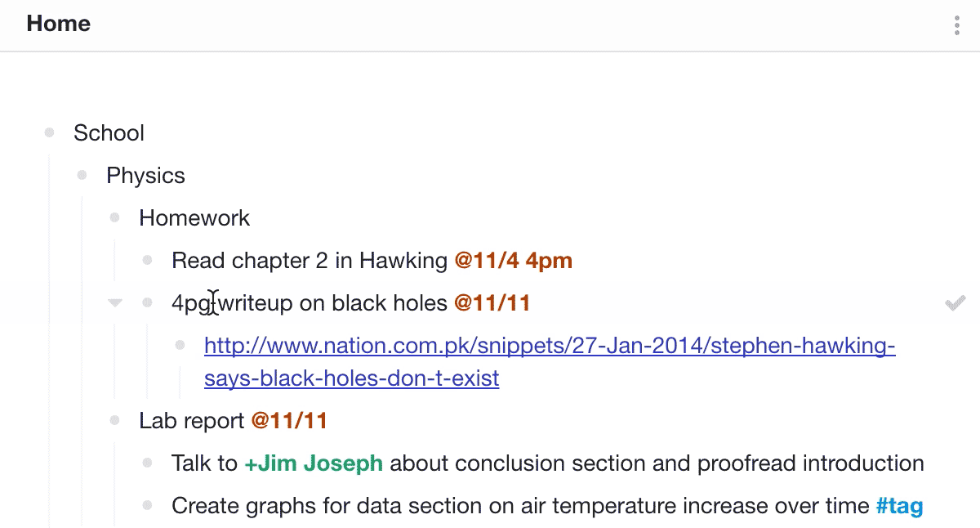Screen dimensions: 980x528
Task: Collapse the 4pg writeup item arrow
Action: [x=115, y=303]
